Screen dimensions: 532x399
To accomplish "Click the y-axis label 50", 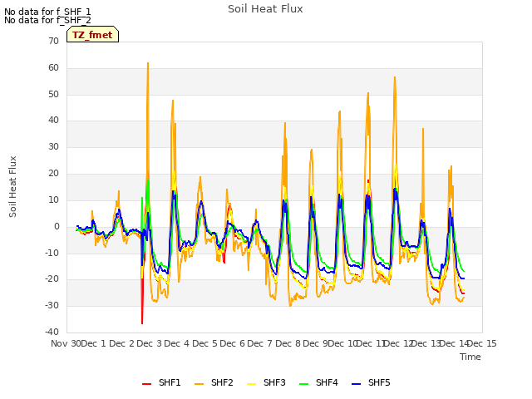I will (53, 94).
